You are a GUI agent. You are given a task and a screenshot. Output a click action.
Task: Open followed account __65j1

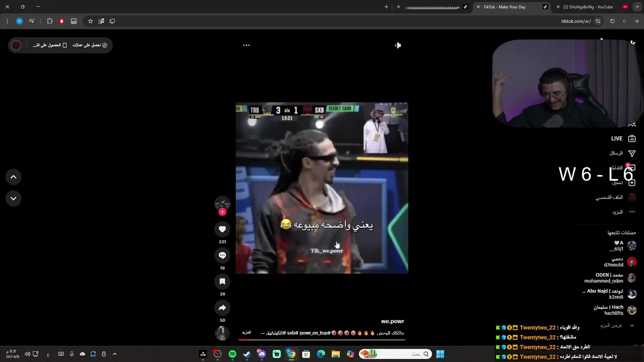pyautogui.click(x=623, y=246)
